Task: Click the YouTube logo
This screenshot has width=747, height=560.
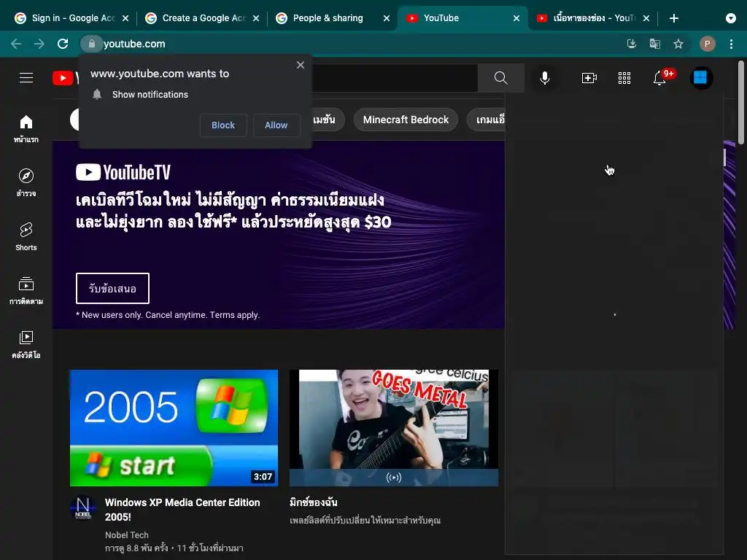Action: point(65,77)
